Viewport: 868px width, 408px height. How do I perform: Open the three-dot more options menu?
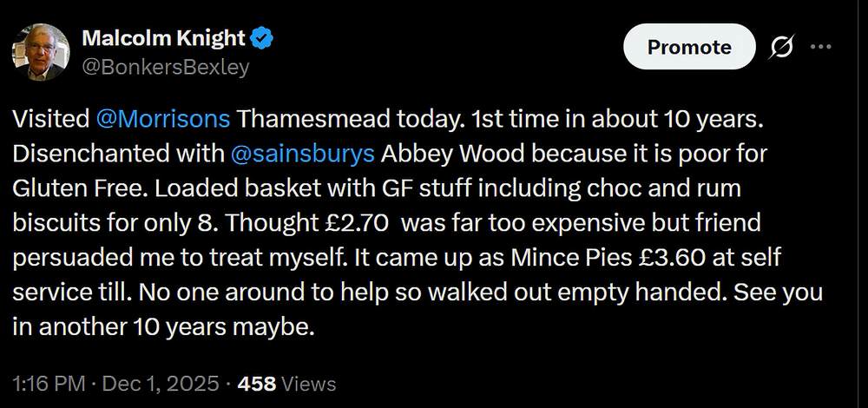coord(820,47)
